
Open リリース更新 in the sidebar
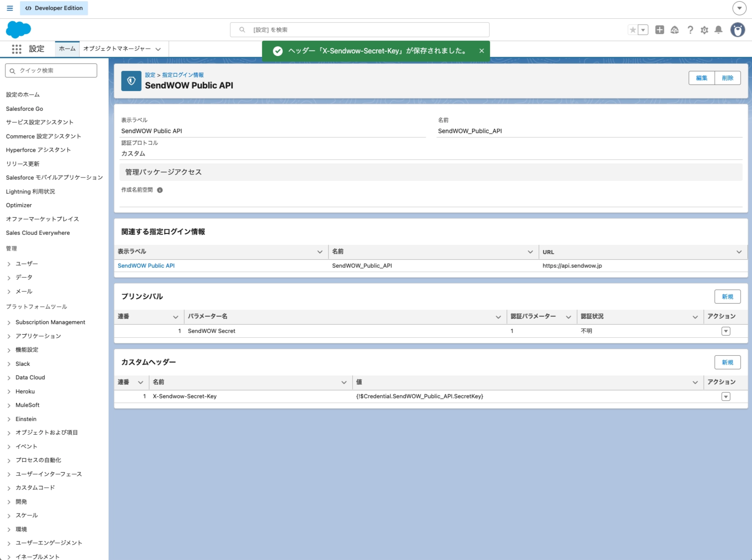click(23, 164)
